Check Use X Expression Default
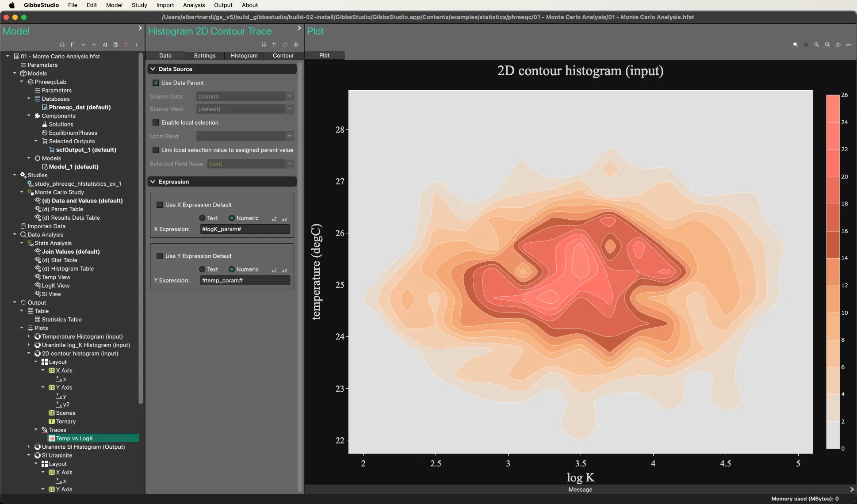Screen dimensions: 857x504 coord(160,205)
